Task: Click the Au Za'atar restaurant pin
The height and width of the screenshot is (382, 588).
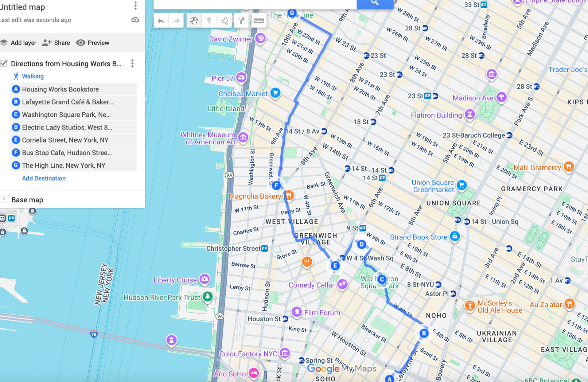Action: coord(570,304)
